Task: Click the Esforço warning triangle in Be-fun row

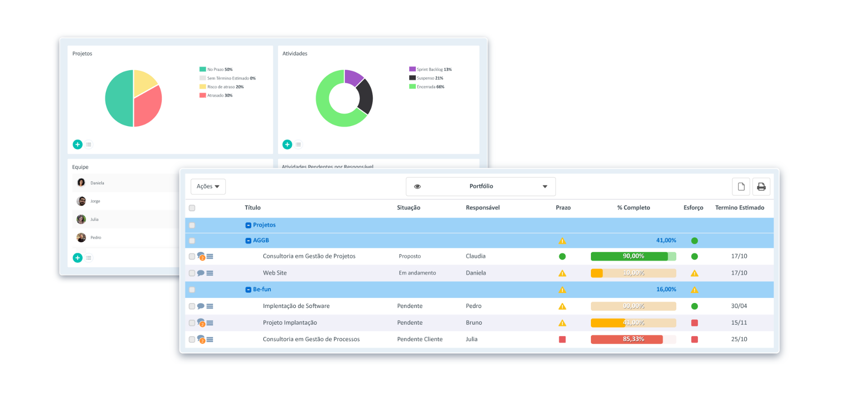Action: [695, 290]
